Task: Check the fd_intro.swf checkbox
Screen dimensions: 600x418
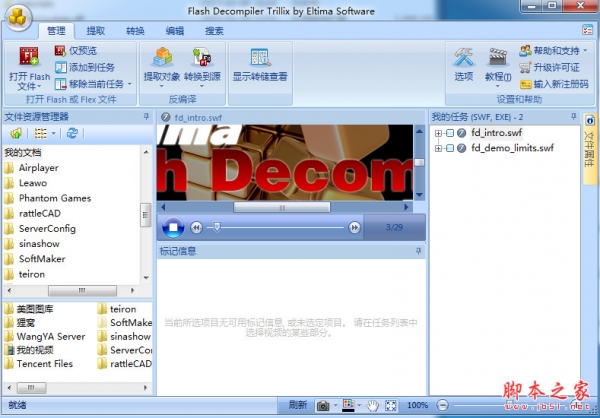Action: (x=450, y=133)
